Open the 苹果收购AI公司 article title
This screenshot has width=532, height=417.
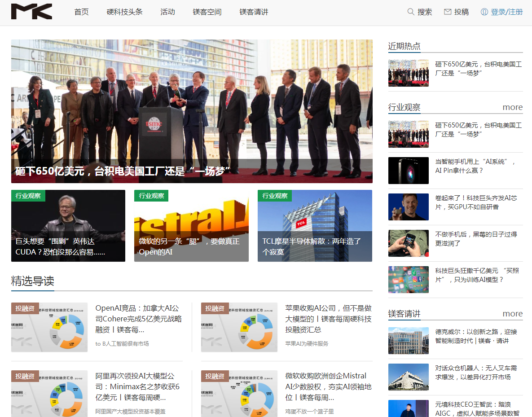pos(329,319)
